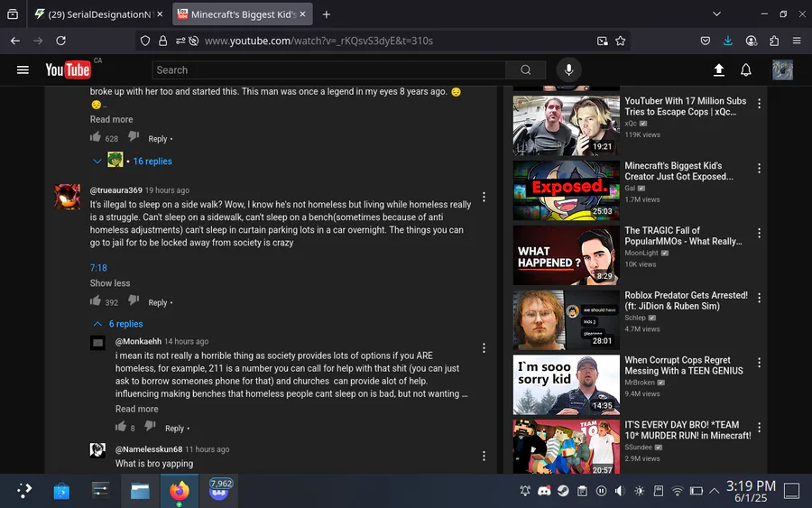This screenshot has width=812, height=508.
Task: Like the comment with 628 likes
Action: pyautogui.click(x=96, y=137)
